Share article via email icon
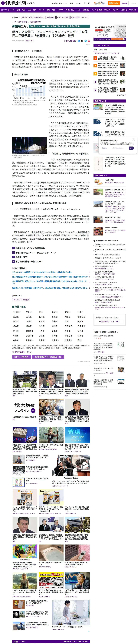The height and width of the screenshot is (644, 138). [89, 41]
